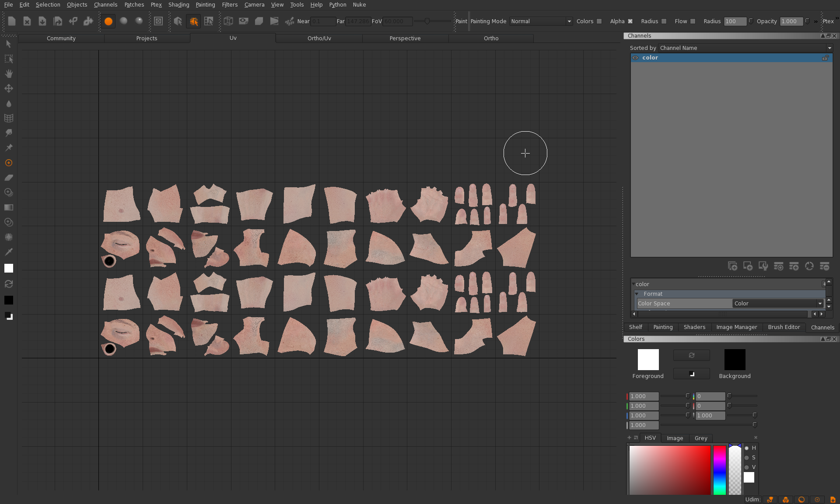Hide the color channel with the eye icon

pyautogui.click(x=635, y=58)
